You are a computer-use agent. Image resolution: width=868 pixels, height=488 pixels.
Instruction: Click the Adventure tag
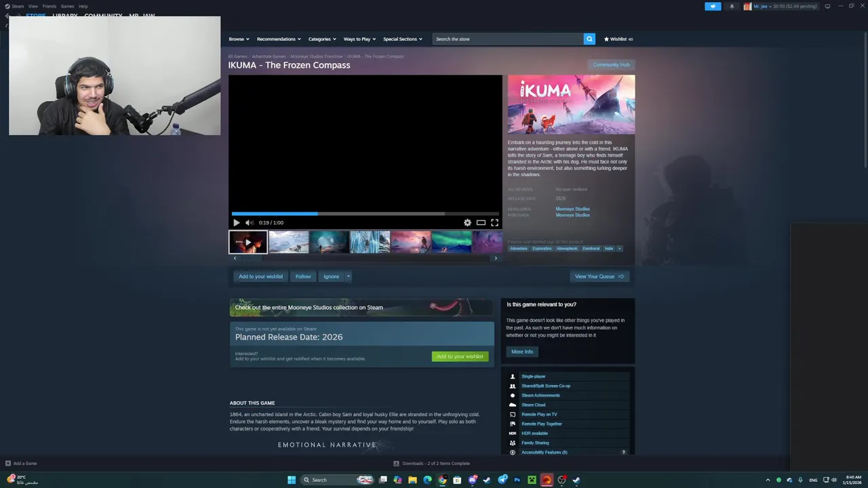(x=518, y=248)
